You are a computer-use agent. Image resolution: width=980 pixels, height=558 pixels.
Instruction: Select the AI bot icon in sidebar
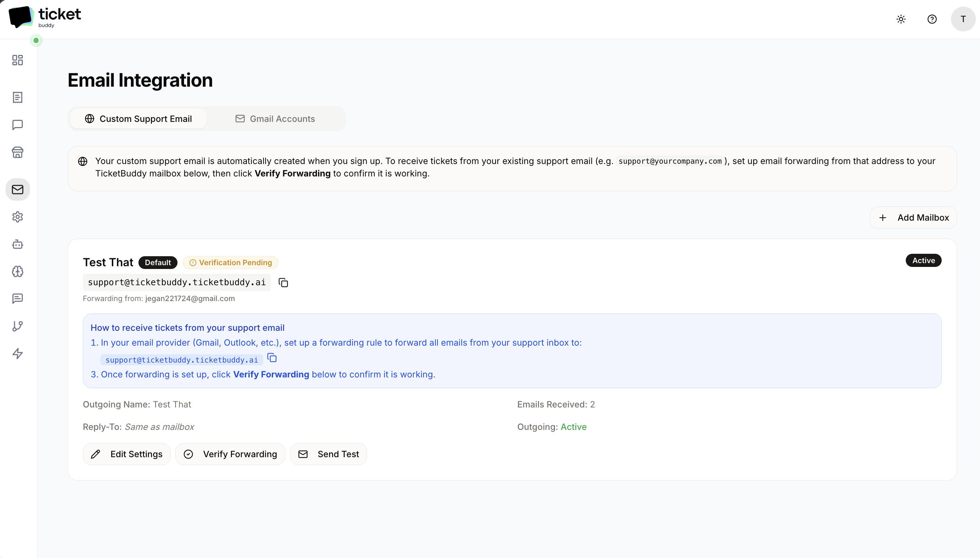click(17, 244)
